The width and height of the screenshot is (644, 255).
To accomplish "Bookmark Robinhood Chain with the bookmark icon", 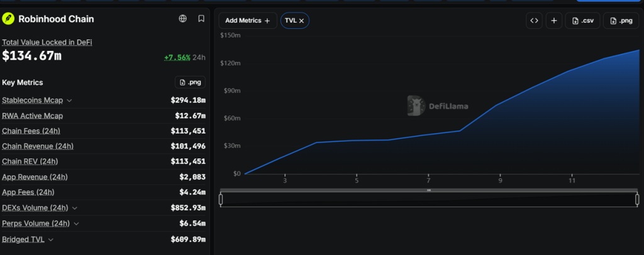I will point(201,18).
